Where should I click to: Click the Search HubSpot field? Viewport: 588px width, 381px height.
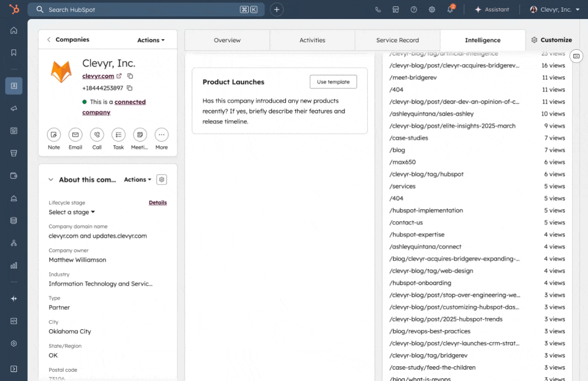pyautogui.click(x=146, y=10)
